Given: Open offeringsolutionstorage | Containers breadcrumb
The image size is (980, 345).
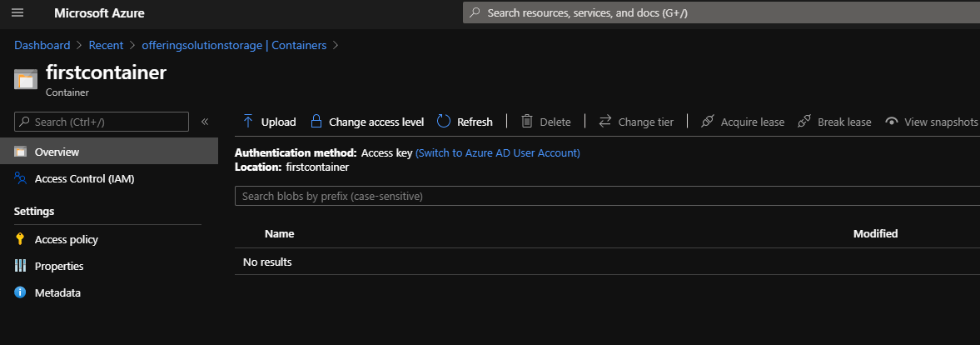Looking at the screenshot, I should (234, 46).
